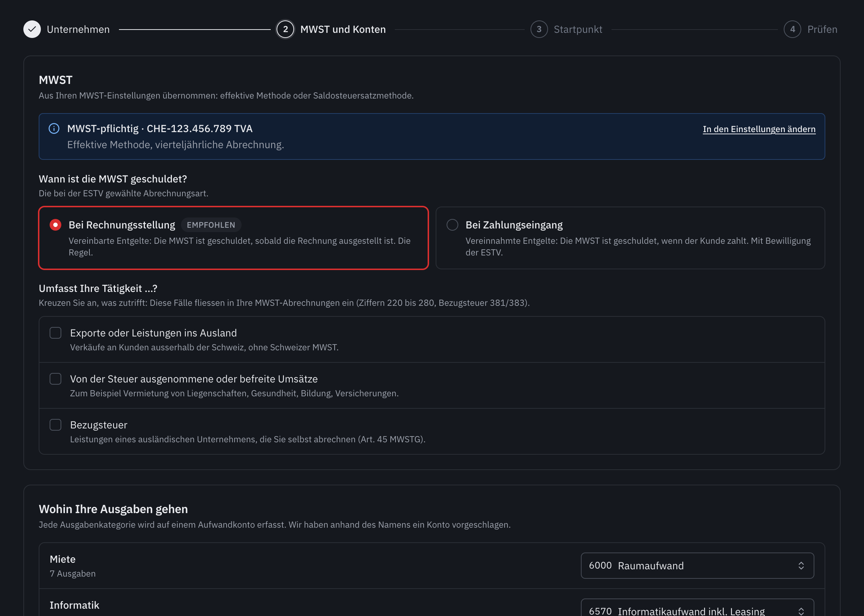
Task: Open step 2 MWST und Konten
Action: (331, 29)
